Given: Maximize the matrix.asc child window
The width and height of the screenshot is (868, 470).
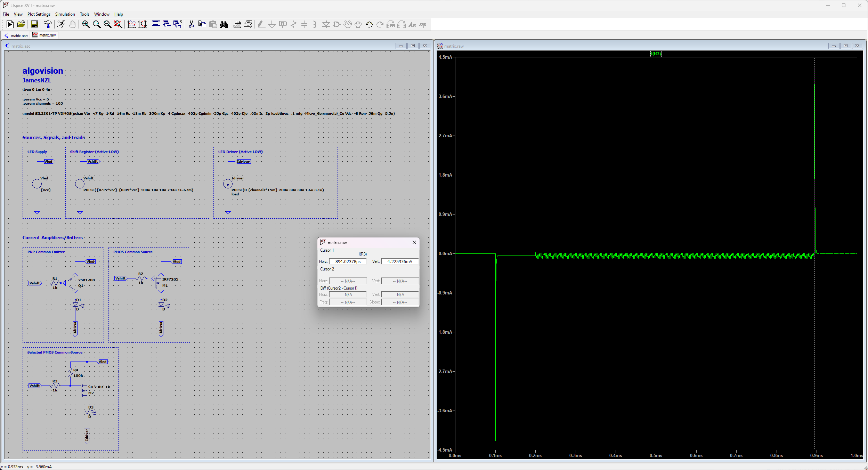Looking at the screenshot, I should pos(413,46).
